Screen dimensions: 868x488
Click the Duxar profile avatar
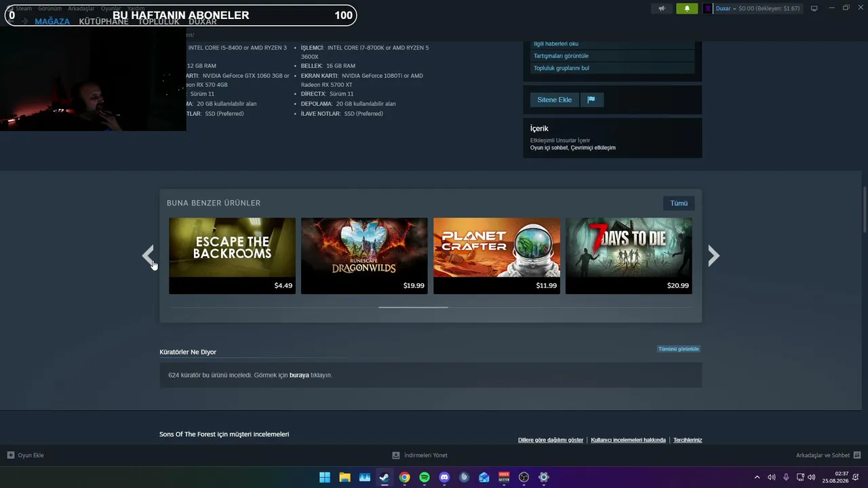[708, 8]
